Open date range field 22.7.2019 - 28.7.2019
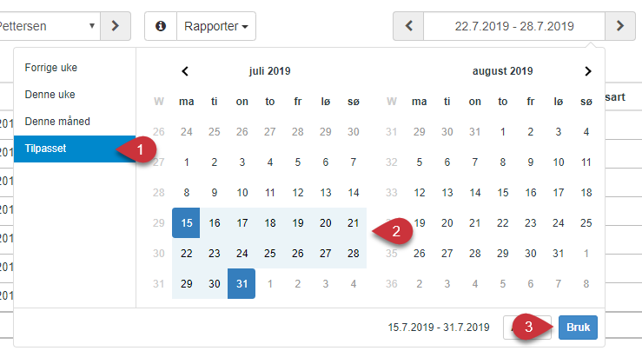This screenshot has height=364, width=642. coord(514,26)
